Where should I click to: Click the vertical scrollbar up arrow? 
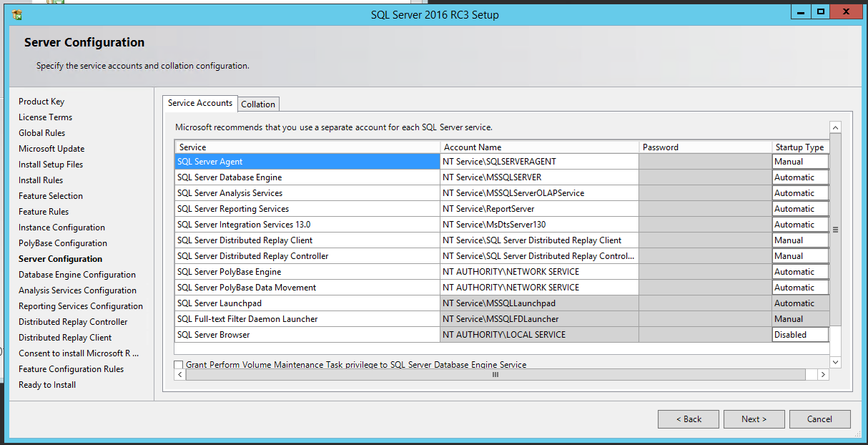pyautogui.click(x=835, y=127)
